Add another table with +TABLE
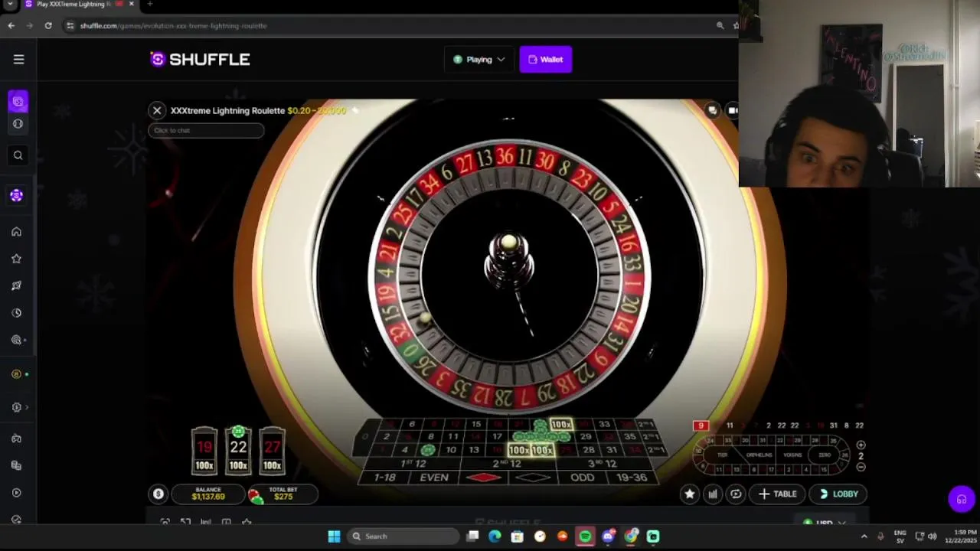 point(778,494)
